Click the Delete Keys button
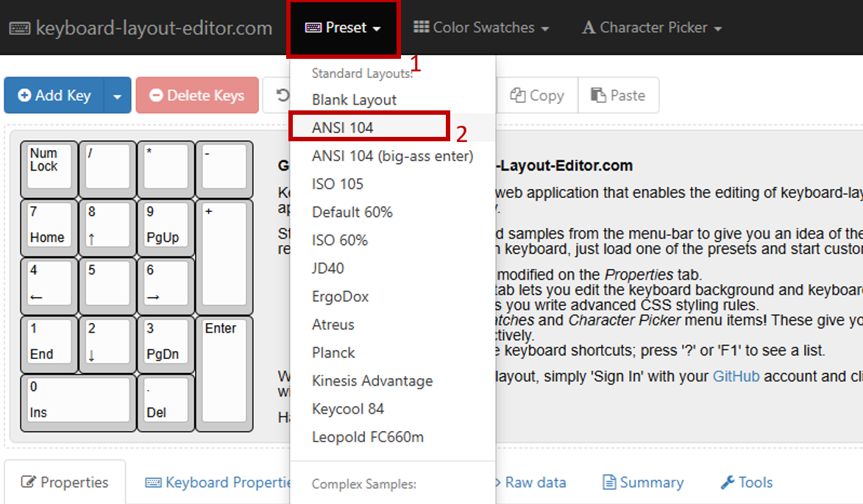863x504 pixels. 197,95
